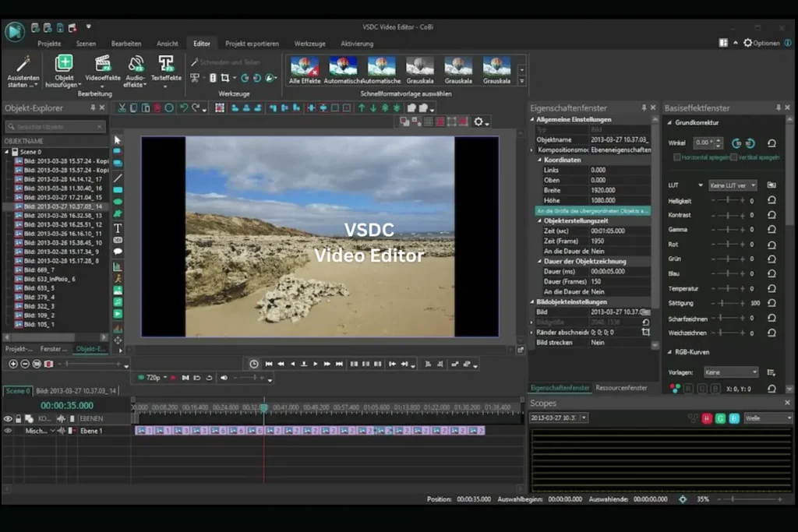
Task: Toggle the green G channel in Scopes
Action: click(720, 418)
